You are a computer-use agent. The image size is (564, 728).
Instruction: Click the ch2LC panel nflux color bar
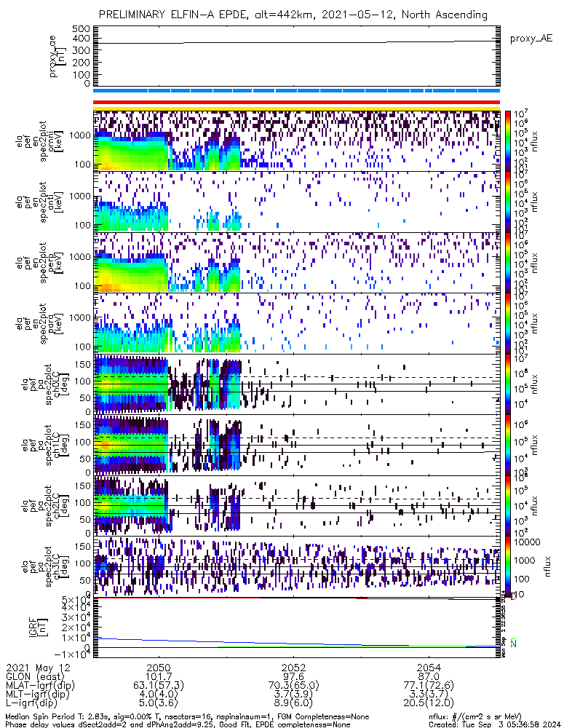(x=508, y=506)
